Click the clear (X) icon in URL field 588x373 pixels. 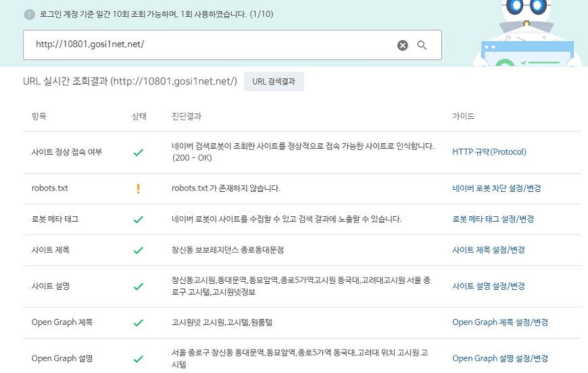403,45
